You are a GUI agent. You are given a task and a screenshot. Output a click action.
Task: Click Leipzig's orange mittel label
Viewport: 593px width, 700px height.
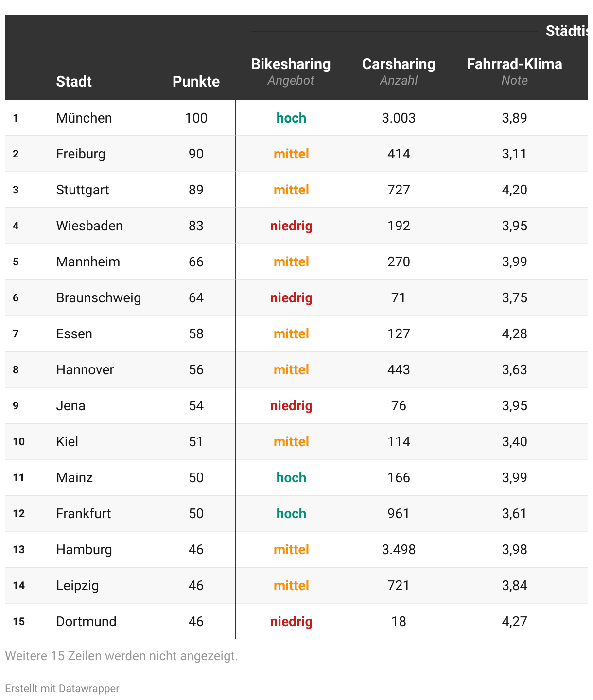[291, 585]
